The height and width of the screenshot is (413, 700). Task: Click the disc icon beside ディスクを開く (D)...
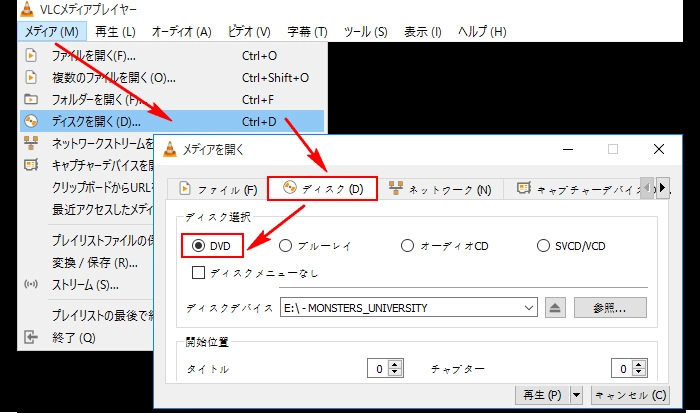coord(31,121)
